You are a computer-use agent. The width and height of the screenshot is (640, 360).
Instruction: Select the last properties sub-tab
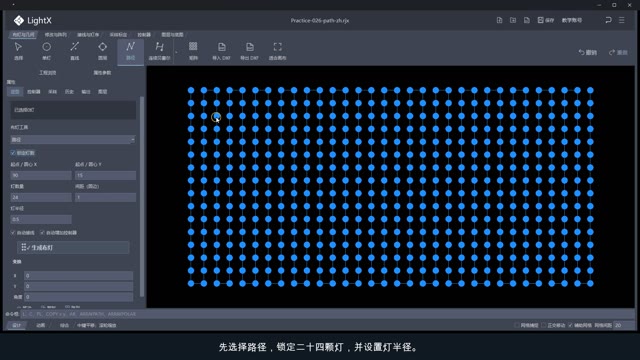pos(102,92)
